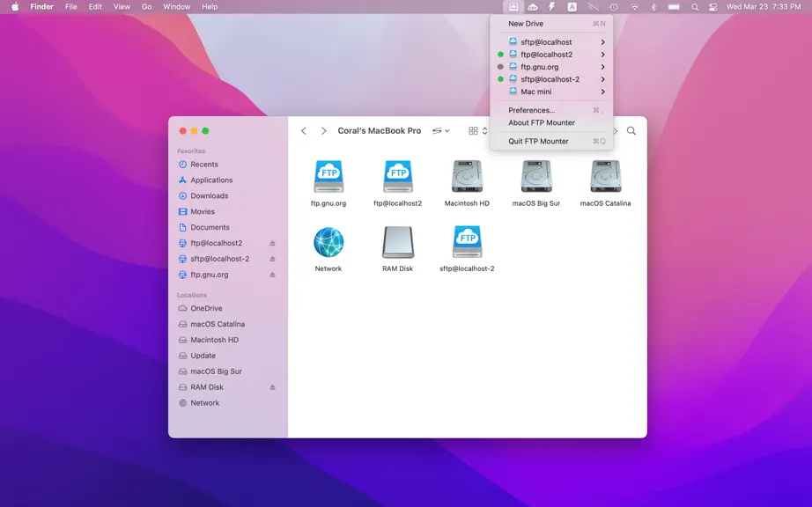Open the path/connection dropdown in Finder toolbar
The image size is (812, 507).
pos(440,131)
